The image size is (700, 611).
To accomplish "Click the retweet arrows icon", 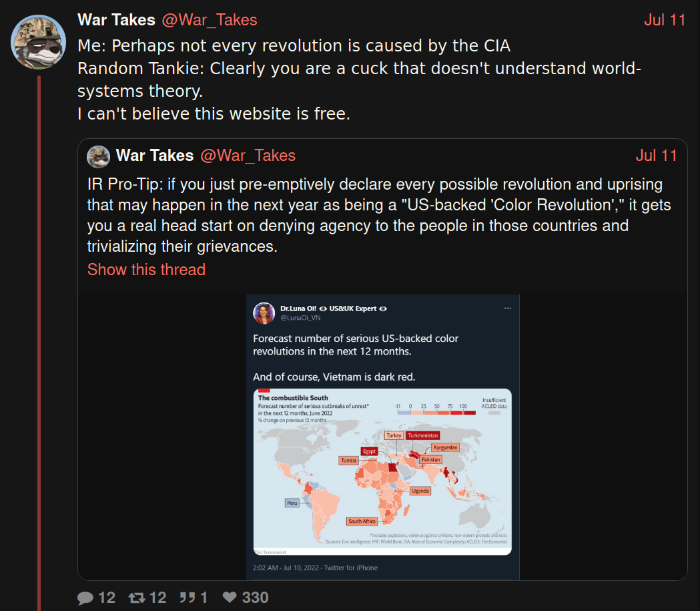I will click(137, 598).
